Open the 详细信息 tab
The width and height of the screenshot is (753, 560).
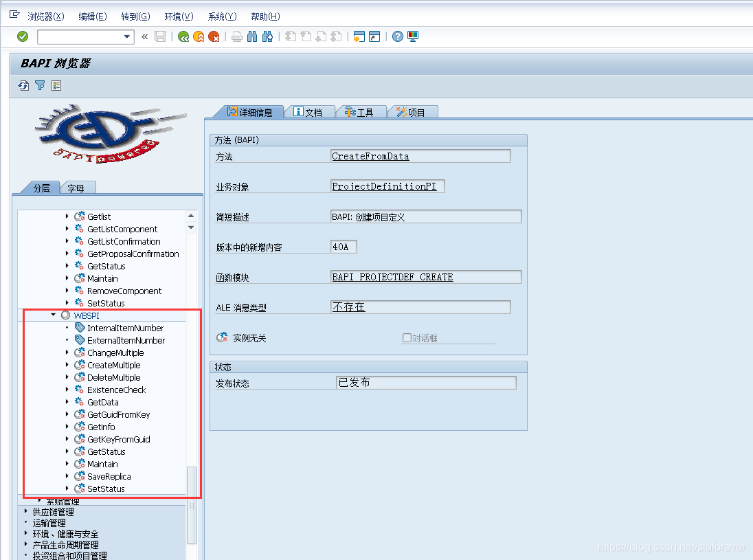tap(249, 113)
